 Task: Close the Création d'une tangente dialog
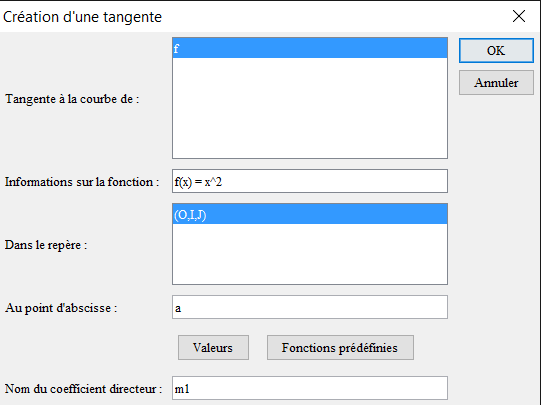(519, 16)
